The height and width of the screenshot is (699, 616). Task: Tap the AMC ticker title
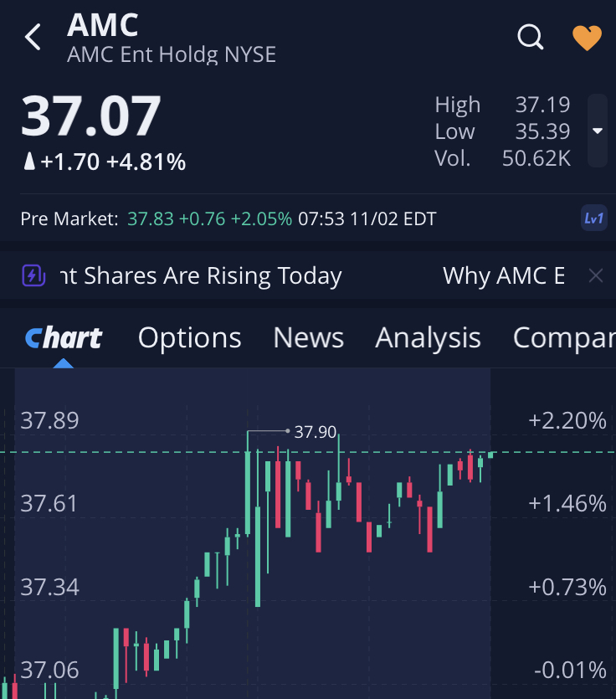click(102, 25)
